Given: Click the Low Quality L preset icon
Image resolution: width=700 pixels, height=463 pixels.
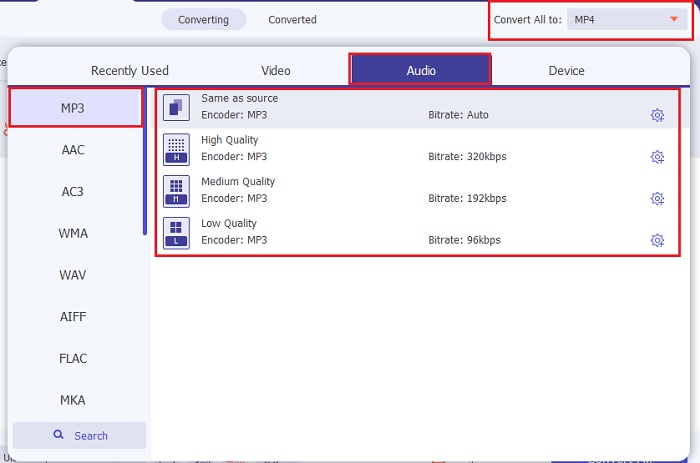Looking at the screenshot, I should 176,233.
